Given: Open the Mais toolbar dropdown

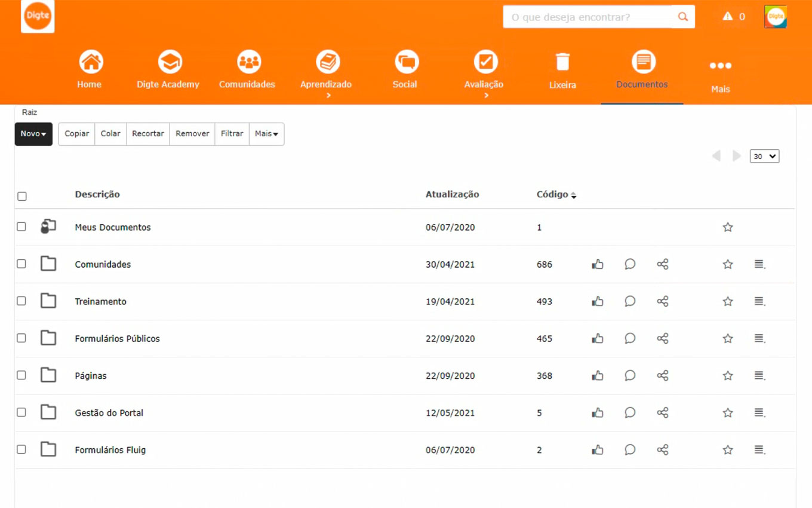Looking at the screenshot, I should click(266, 134).
